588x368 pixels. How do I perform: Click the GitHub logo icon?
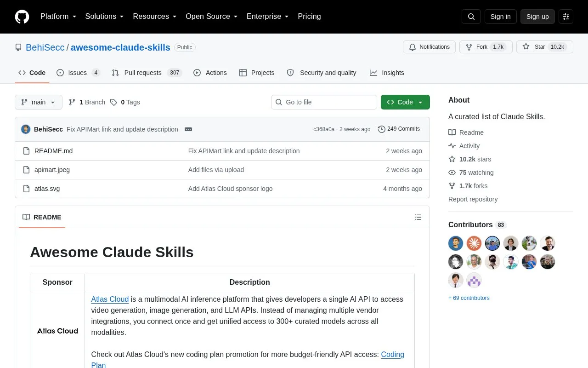22,17
